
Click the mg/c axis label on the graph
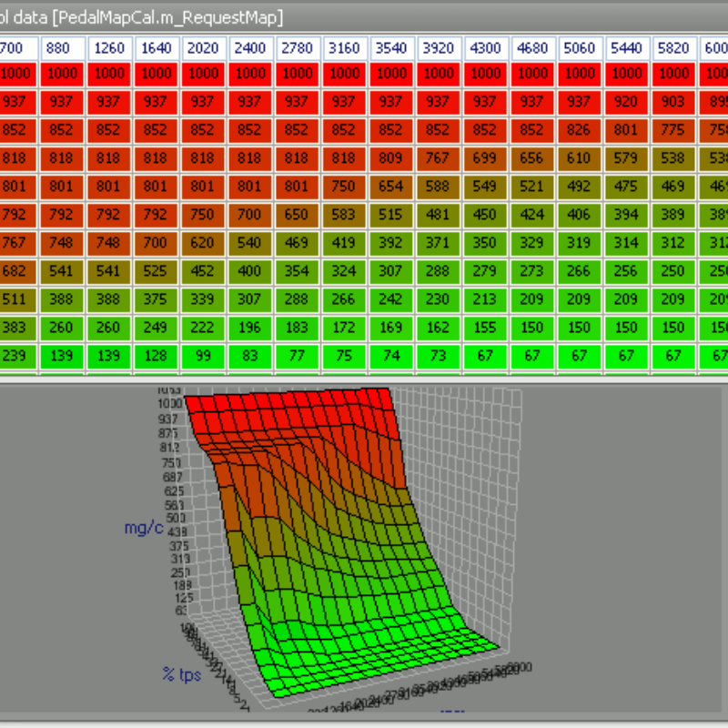coord(144,528)
